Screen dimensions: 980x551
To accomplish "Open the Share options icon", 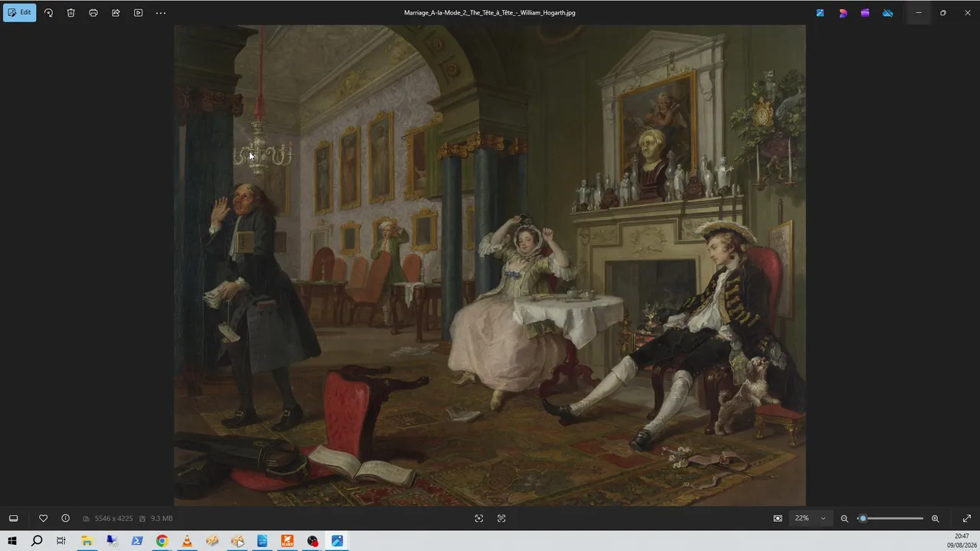I will [x=116, y=13].
